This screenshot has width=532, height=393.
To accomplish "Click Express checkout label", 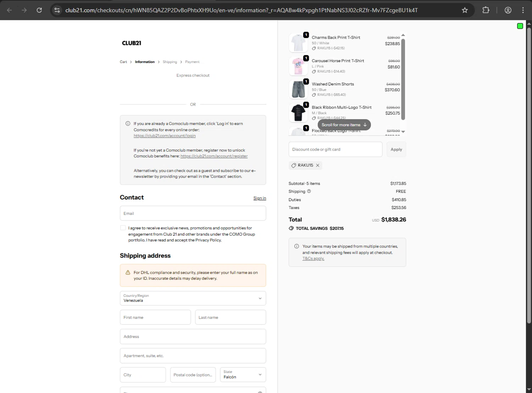I will pyautogui.click(x=193, y=75).
